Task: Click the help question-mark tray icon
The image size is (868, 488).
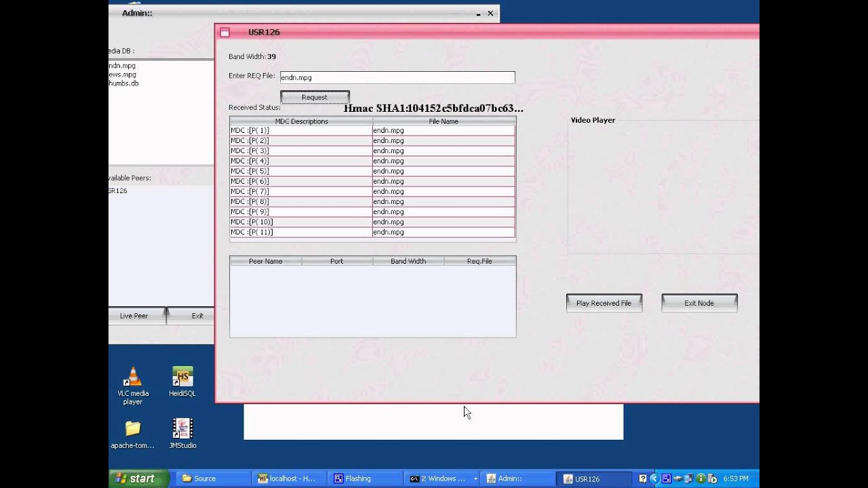Action: point(643,479)
